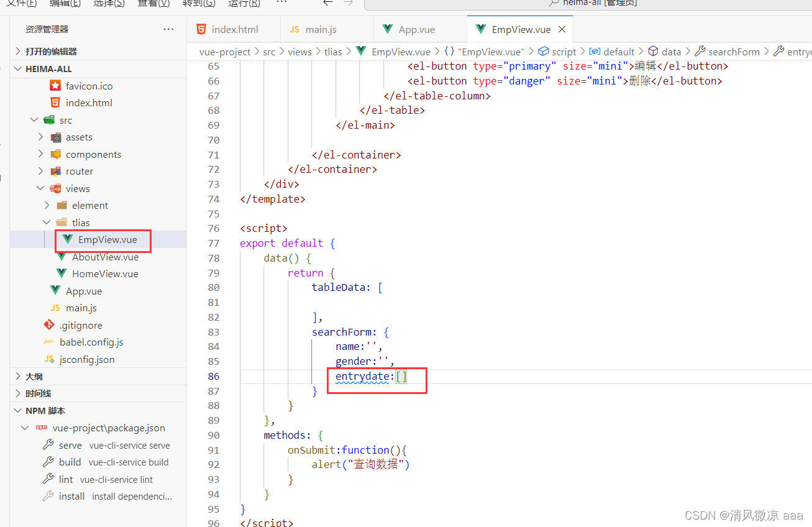Click the wrench icon for install script

tap(48, 496)
